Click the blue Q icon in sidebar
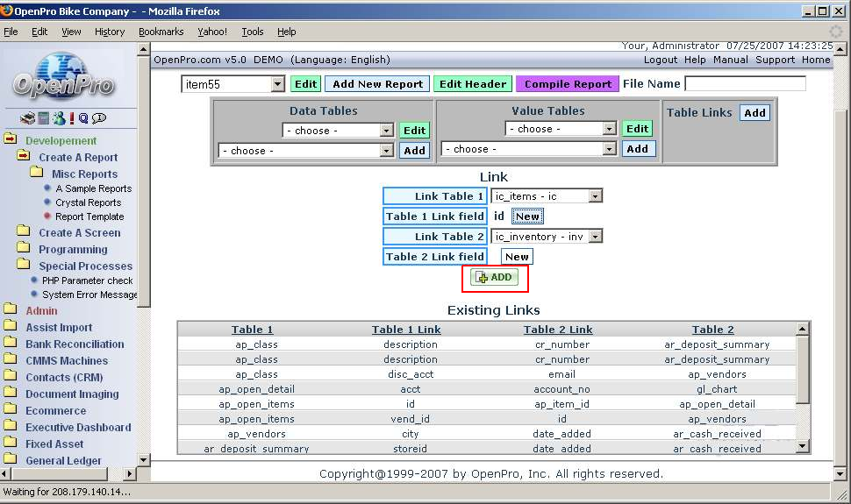Image resolution: width=851 pixels, height=504 pixels. 83,118
